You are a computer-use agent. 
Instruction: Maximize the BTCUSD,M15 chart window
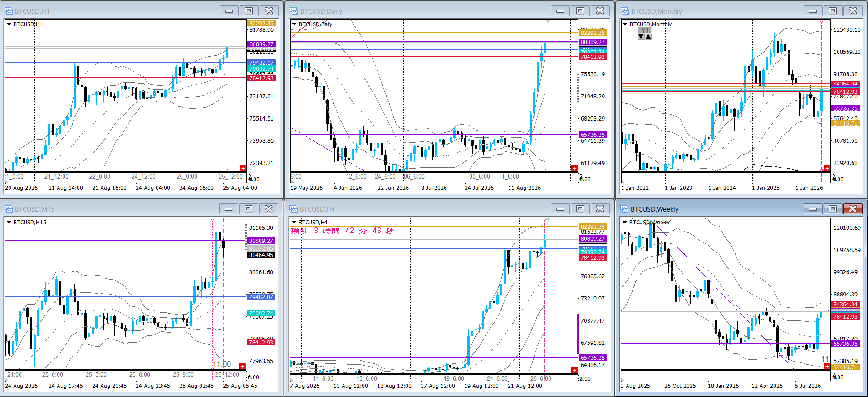[x=248, y=209]
